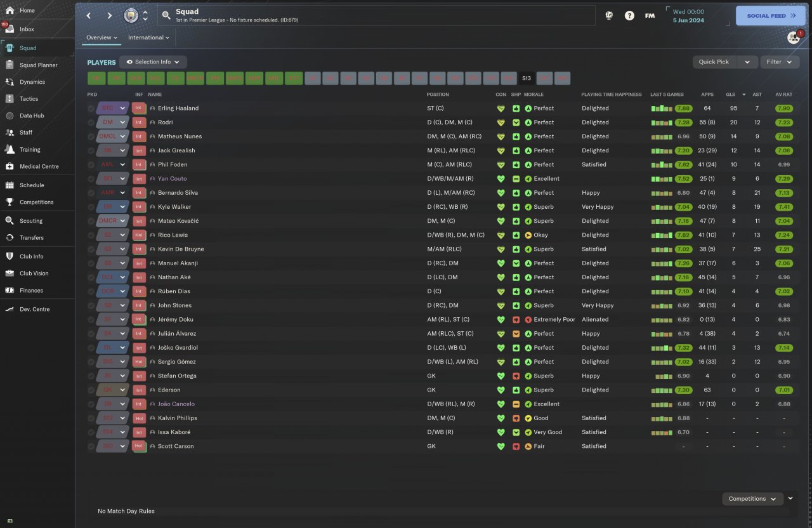The image size is (812, 528).
Task: Open the Competitions trophy icon
Action: point(10,202)
